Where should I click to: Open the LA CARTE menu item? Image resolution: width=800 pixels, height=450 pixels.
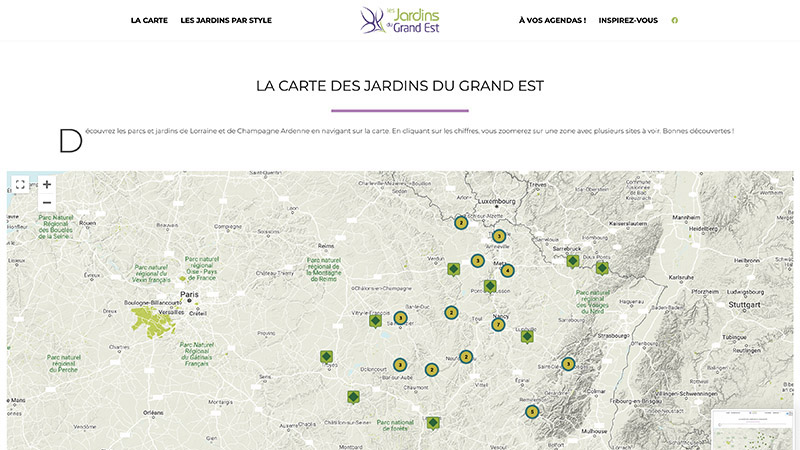point(149,20)
